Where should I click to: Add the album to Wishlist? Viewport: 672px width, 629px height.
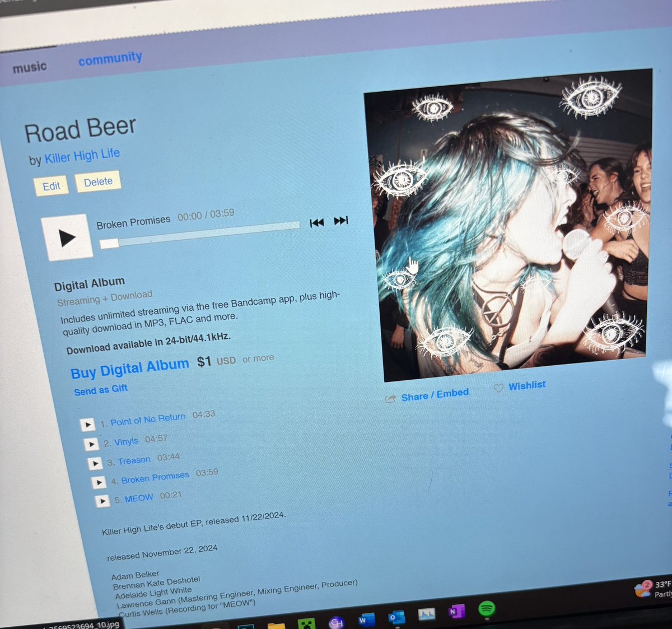tap(526, 386)
